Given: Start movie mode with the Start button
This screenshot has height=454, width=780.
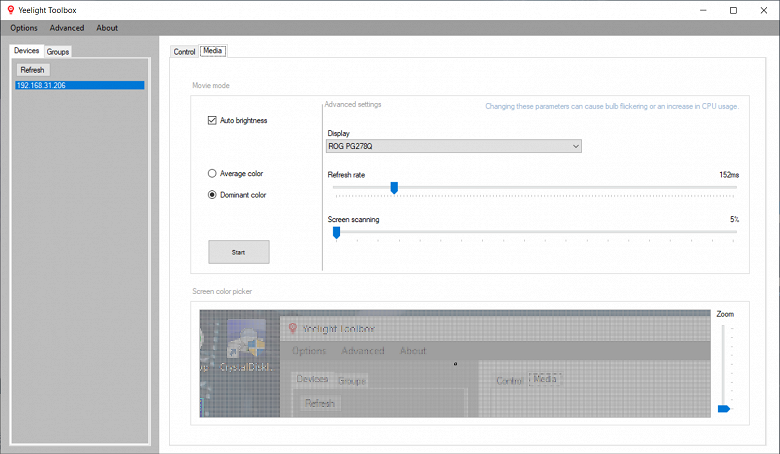Looking at the screenshot, I should (x=239, y=252).
